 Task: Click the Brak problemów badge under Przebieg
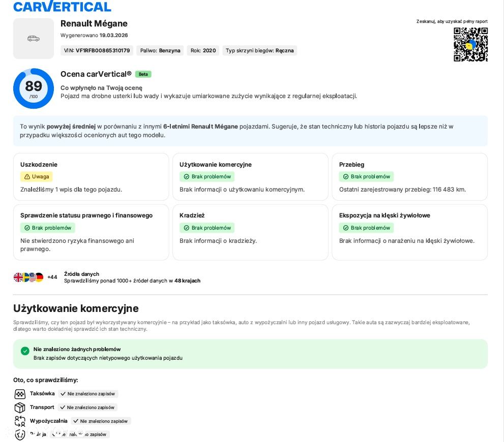coord(366,176)
